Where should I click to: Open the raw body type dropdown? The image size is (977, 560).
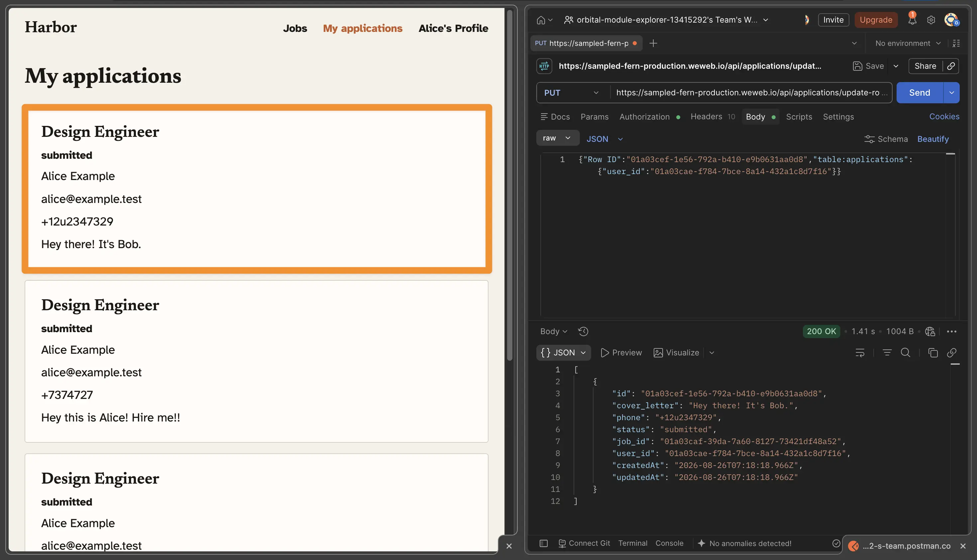coord(558,138)
